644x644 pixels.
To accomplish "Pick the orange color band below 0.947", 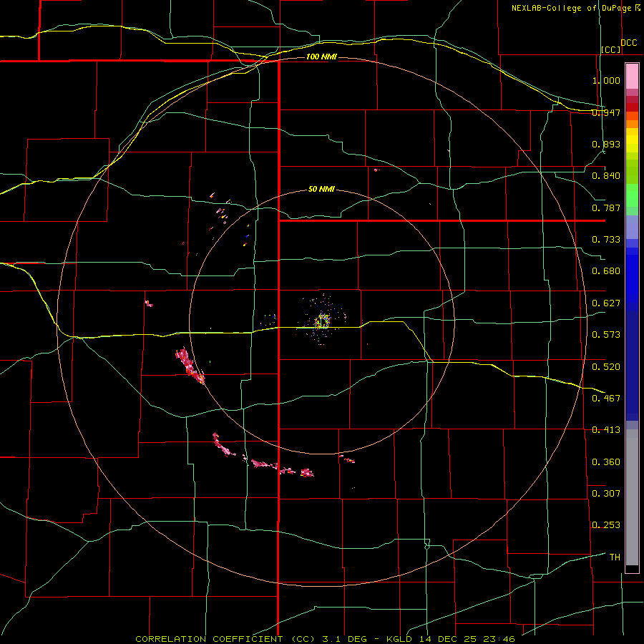I will pos(632,124).
